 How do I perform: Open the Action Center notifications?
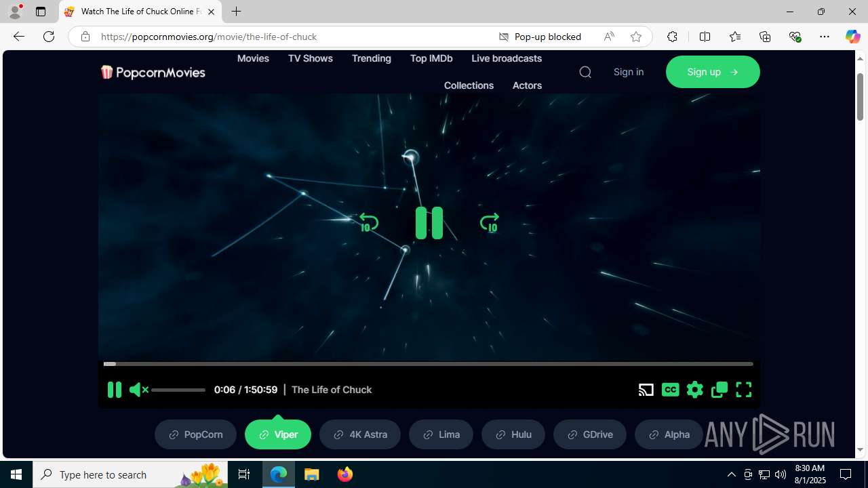tap(846, 474)
